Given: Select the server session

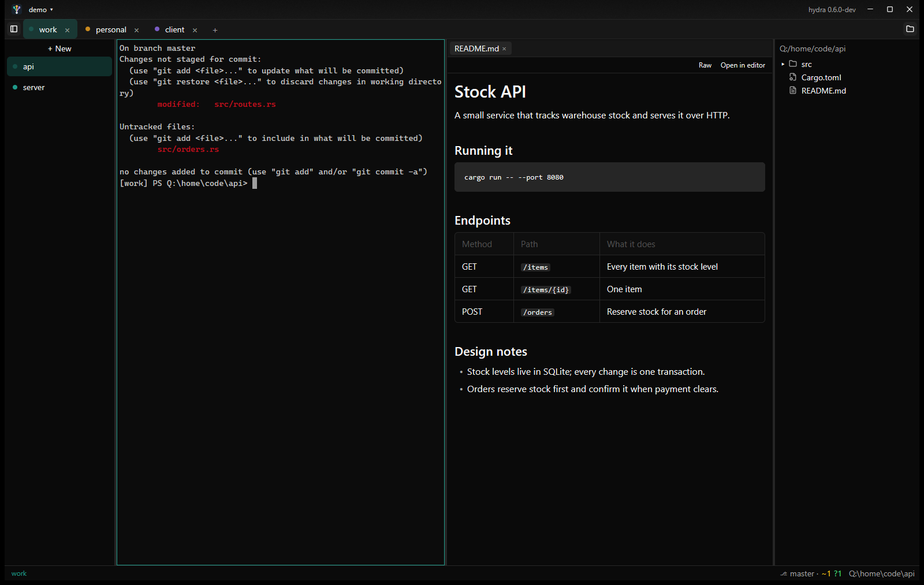Looking at the screenshot, I should [59, 87].
